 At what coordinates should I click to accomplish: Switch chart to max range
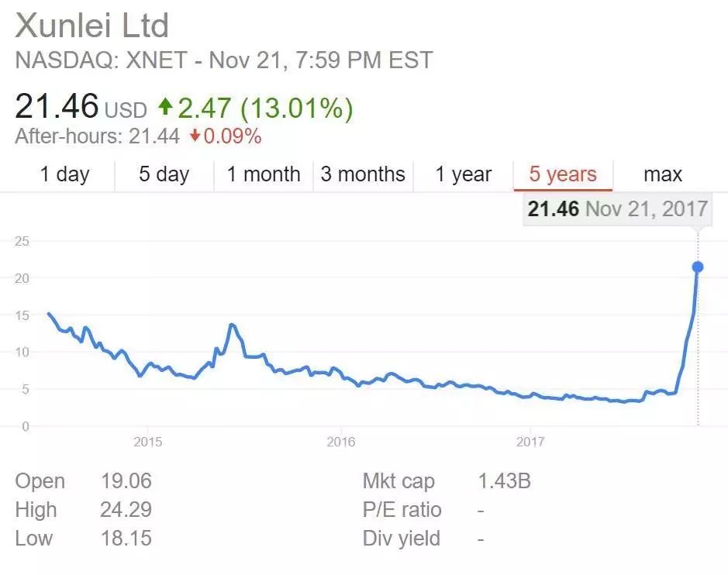[x=663, y=174]
